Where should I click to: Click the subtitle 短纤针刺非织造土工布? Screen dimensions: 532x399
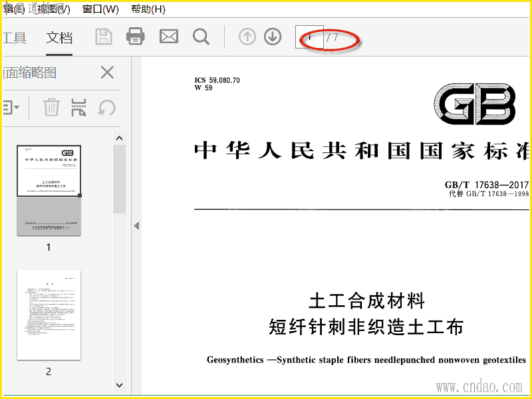(x=366, y=327)
